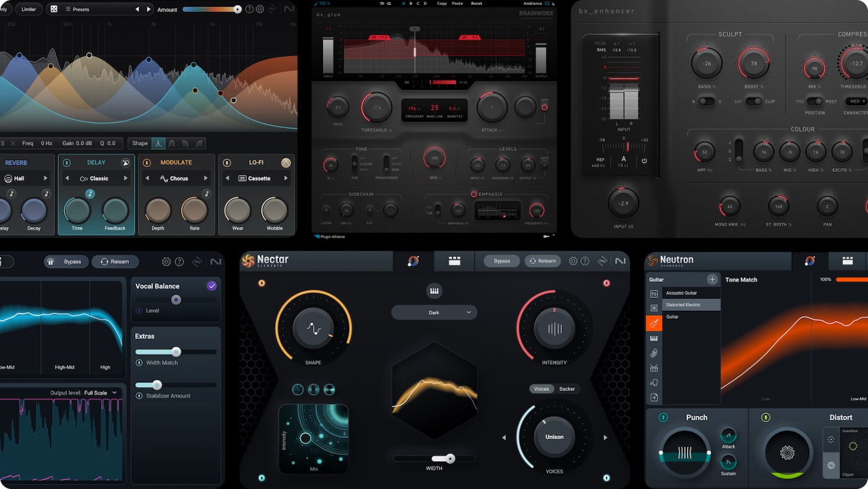This screenshot has height=489, width=868.
Task: Click the undo arrow in bx_glue toolbar
Action: 381,3
